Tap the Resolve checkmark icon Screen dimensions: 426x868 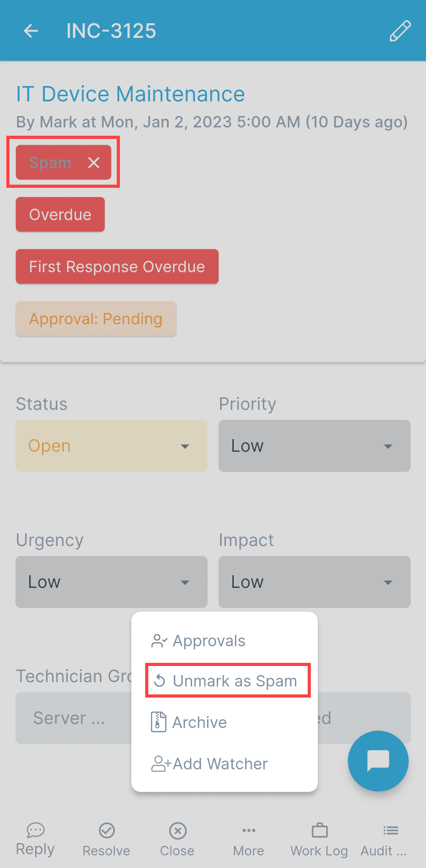tap(106, 831)
